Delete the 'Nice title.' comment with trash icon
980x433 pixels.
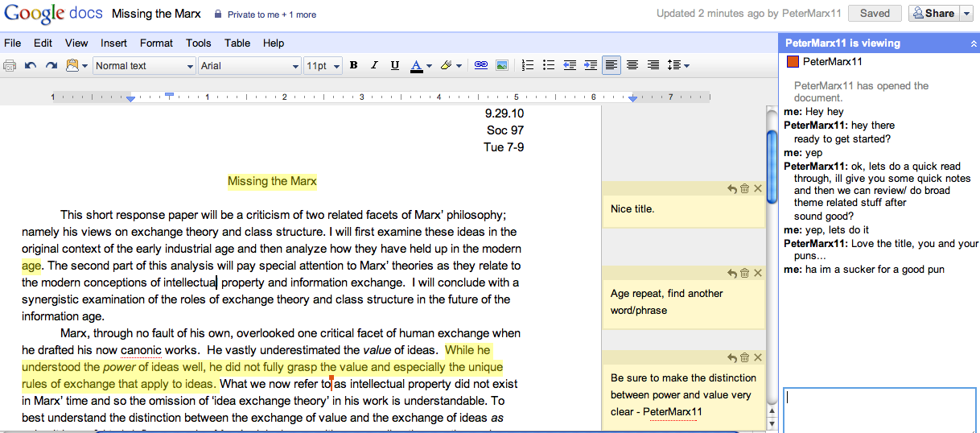(744, 188)
